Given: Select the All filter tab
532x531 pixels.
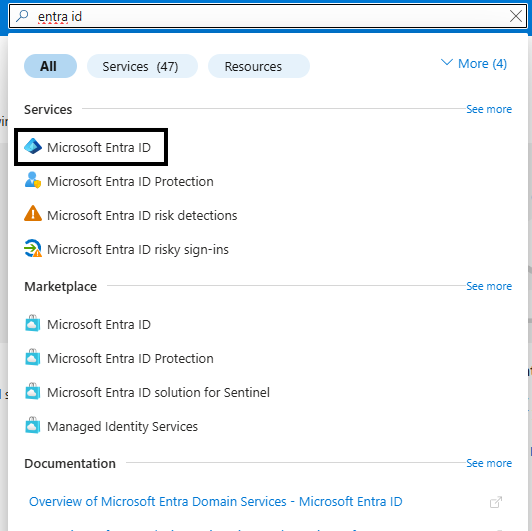Looking at the screenshot, I should coord(50,66).
